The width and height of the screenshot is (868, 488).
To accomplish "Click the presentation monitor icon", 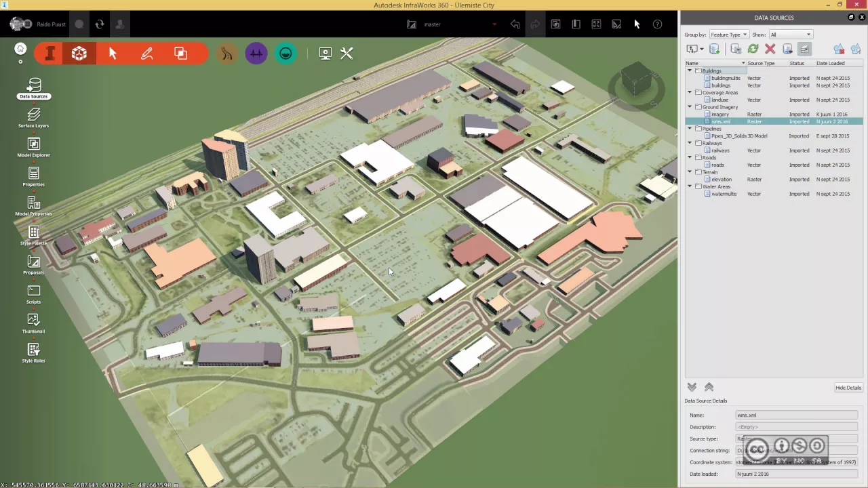I will (x=325, y=54).
